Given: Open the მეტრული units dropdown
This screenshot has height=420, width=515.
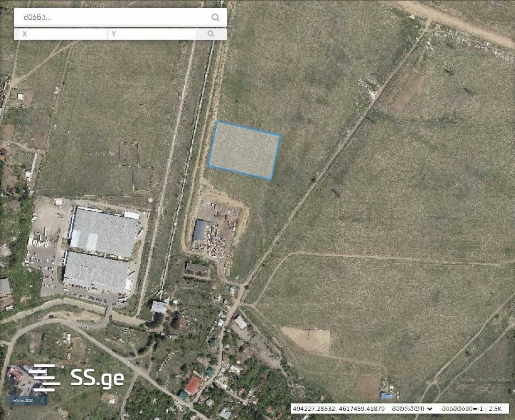Looking at the screenshot, I should coord(413,409).
